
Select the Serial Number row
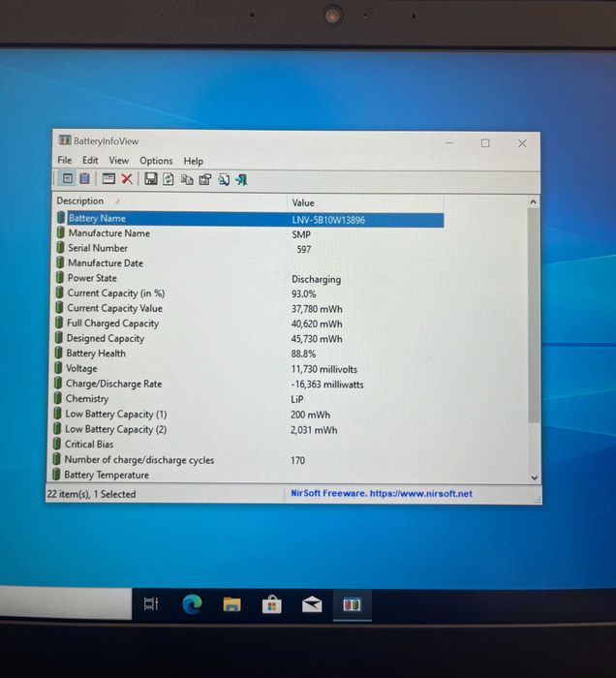pyautogui.click(x=250, y=249)
